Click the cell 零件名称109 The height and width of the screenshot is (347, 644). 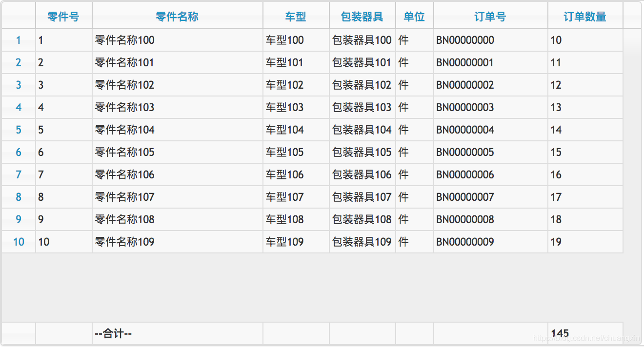pos(178,242)
